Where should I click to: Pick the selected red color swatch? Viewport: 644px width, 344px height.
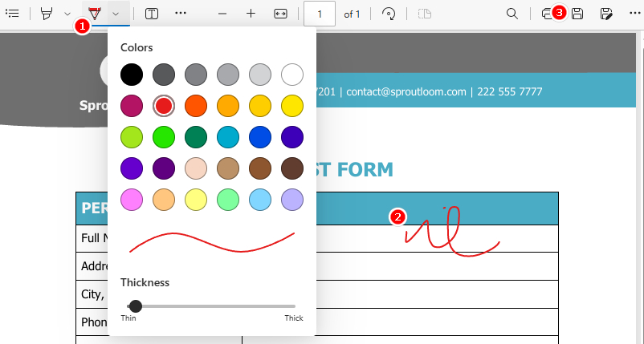pos(164,106)
